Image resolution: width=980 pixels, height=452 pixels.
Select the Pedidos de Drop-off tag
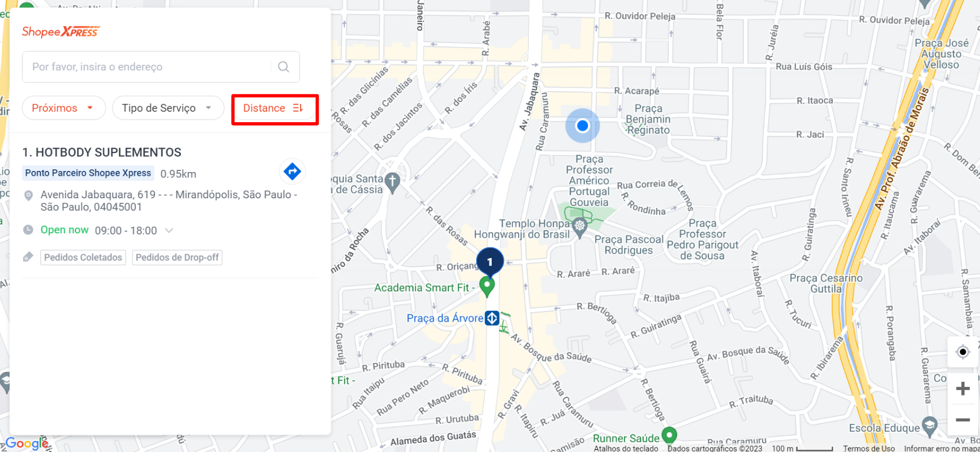(x=177, y=258)
